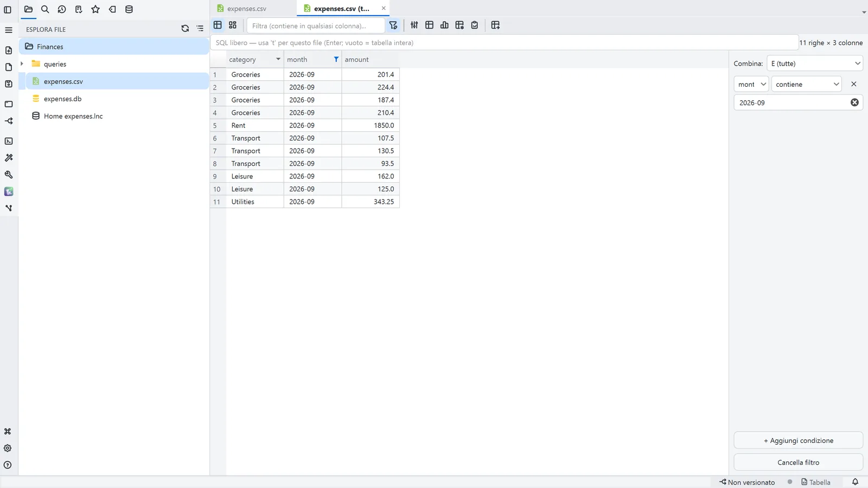Toggle the advanced filter panel

[x=393, y=25]
